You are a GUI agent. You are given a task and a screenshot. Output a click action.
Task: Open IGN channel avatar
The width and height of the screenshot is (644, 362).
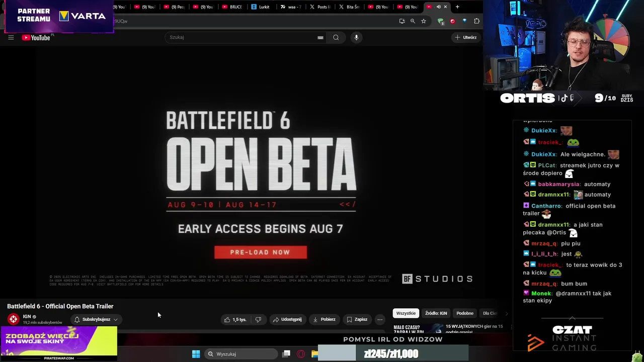(13, 319)
